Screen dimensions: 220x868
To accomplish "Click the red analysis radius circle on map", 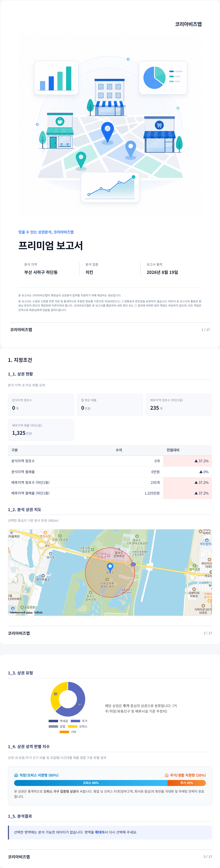I will pyautogui.click(x=110, y=572).
